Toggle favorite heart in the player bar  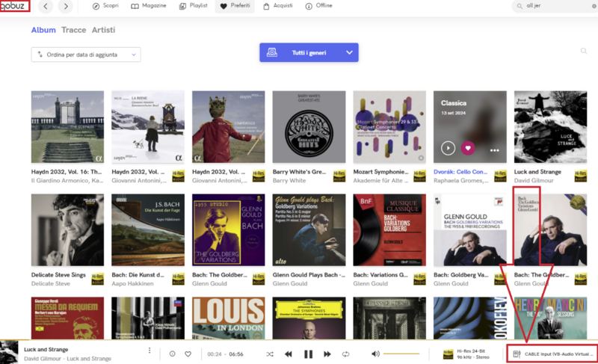[188, 354]
